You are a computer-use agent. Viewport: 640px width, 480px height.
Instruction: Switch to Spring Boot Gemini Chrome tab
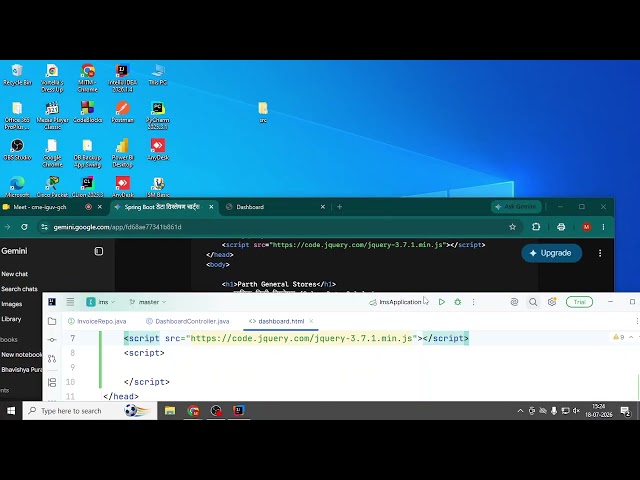point(162,207)
